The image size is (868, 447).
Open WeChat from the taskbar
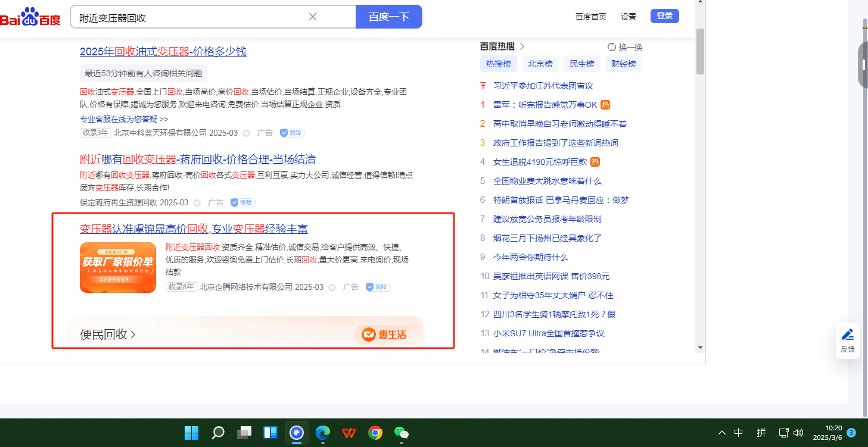pos(402,433)
